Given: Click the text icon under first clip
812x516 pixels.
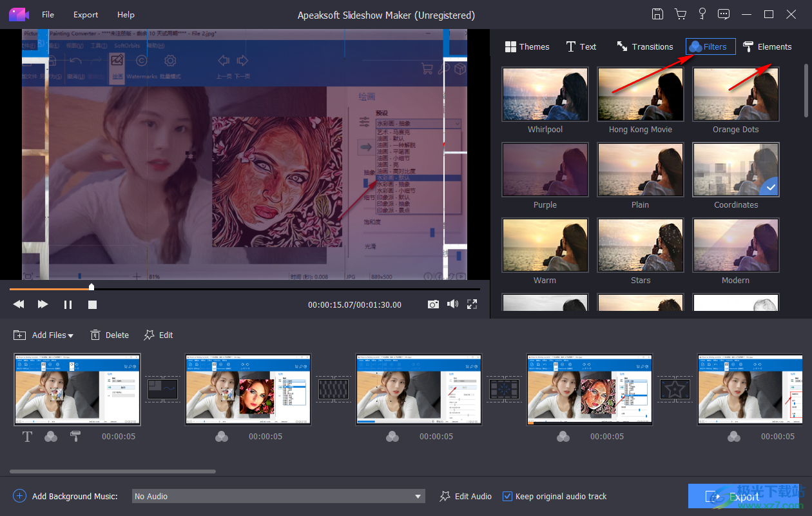Looking at the screenshot, I should point(27,437).
